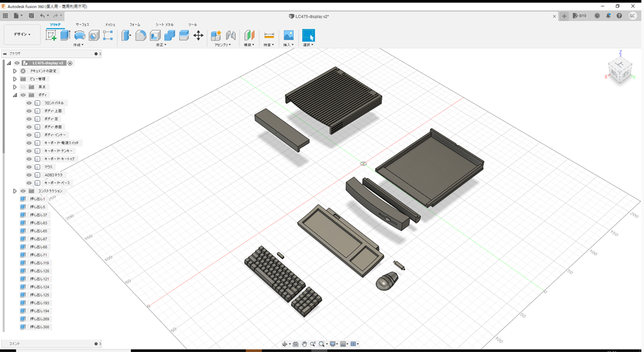Select 押し出し37 in the browser list
The image size is (644, 352).
click(38, 215)
